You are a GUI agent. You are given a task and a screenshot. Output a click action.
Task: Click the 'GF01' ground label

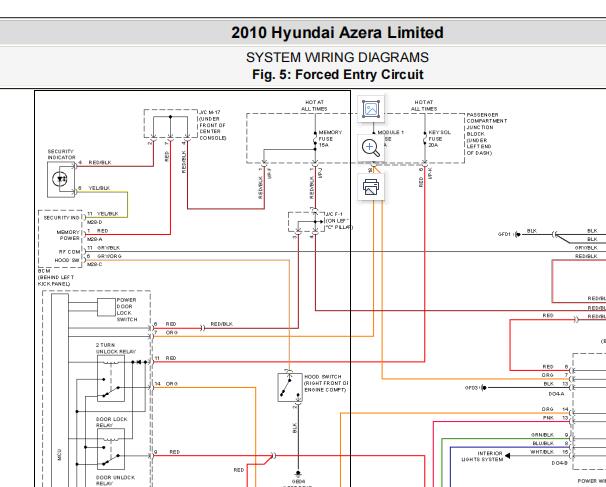point(504,234)
